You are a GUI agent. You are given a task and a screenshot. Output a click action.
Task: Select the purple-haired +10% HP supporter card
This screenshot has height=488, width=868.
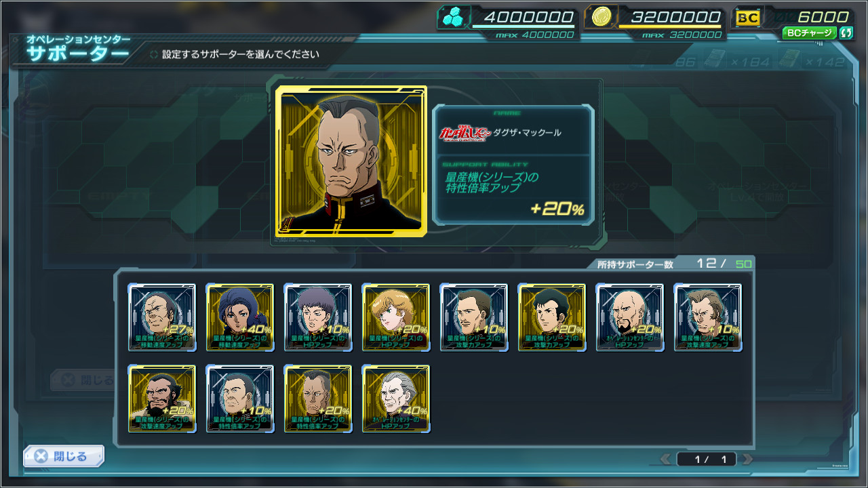(x=318, y=317)
